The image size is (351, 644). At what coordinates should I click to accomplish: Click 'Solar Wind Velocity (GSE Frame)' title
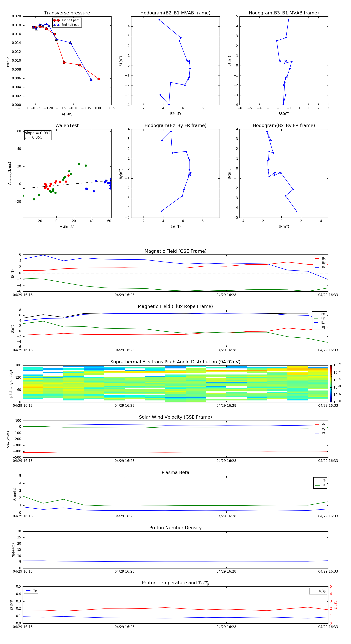coord(175,417)
